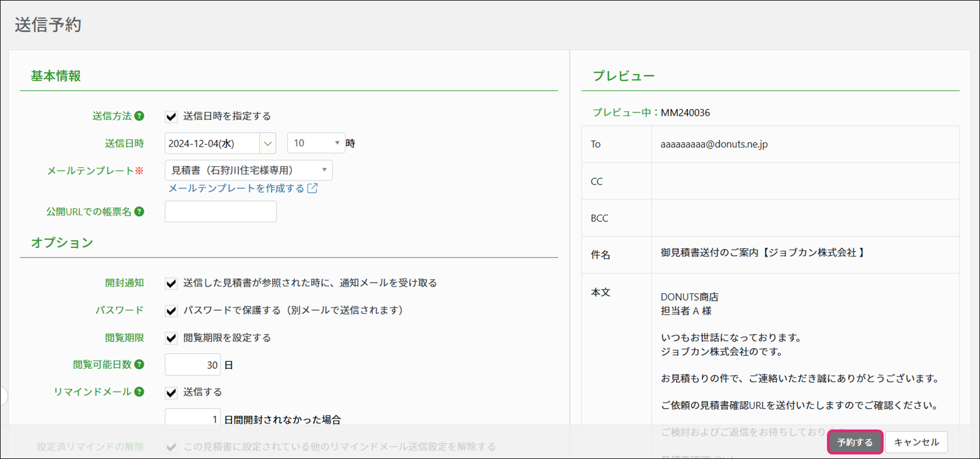Click help icon next to 閲覧可能日数
Viewport: 980px width, 459px height.
click(139, 364)
